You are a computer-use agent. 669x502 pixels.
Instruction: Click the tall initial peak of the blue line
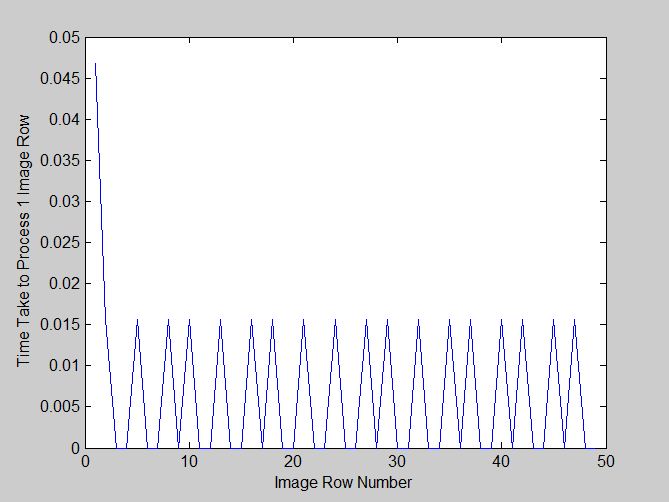96,64
